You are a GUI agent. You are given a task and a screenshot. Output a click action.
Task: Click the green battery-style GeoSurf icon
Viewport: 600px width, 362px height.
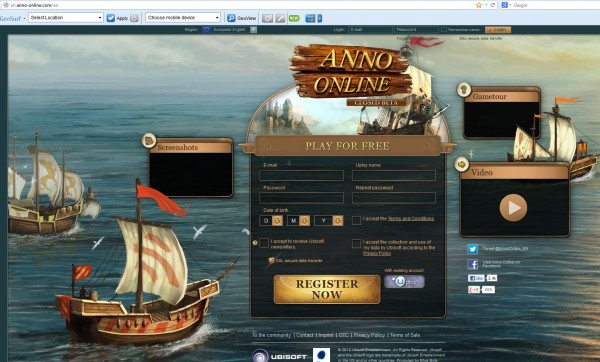click(x=294, y=18)
